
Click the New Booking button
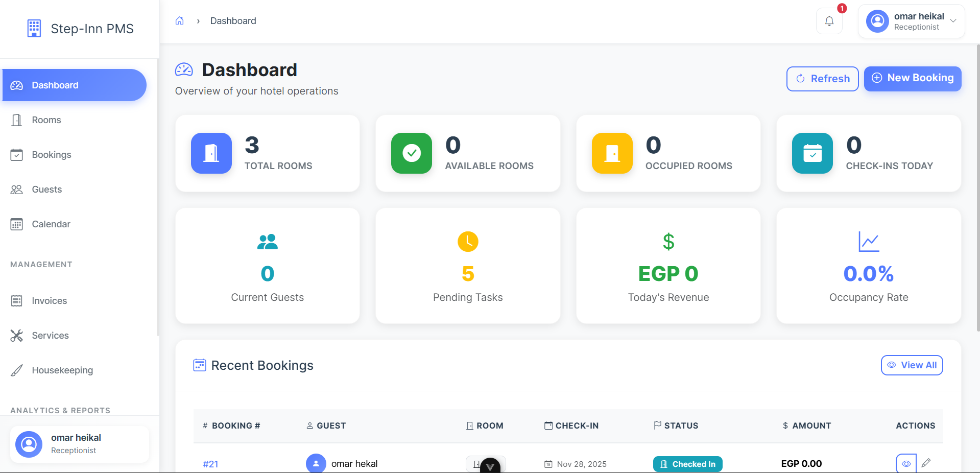click(912, 79)
